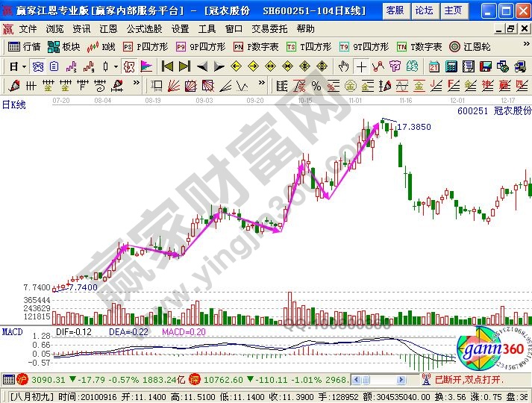
Task: Click the purple 节 solar-term icon
Action: pos(395,66)
